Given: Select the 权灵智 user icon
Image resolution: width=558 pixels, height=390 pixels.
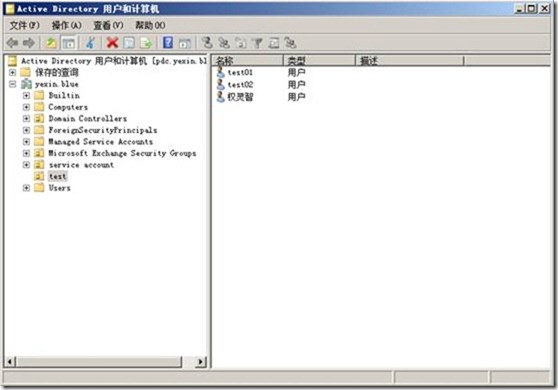Looking at the screenshot, I should click(221, 97).
